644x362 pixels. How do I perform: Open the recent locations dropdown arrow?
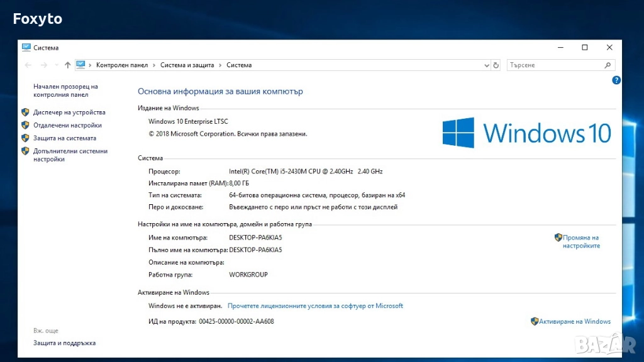coord(56,65)
